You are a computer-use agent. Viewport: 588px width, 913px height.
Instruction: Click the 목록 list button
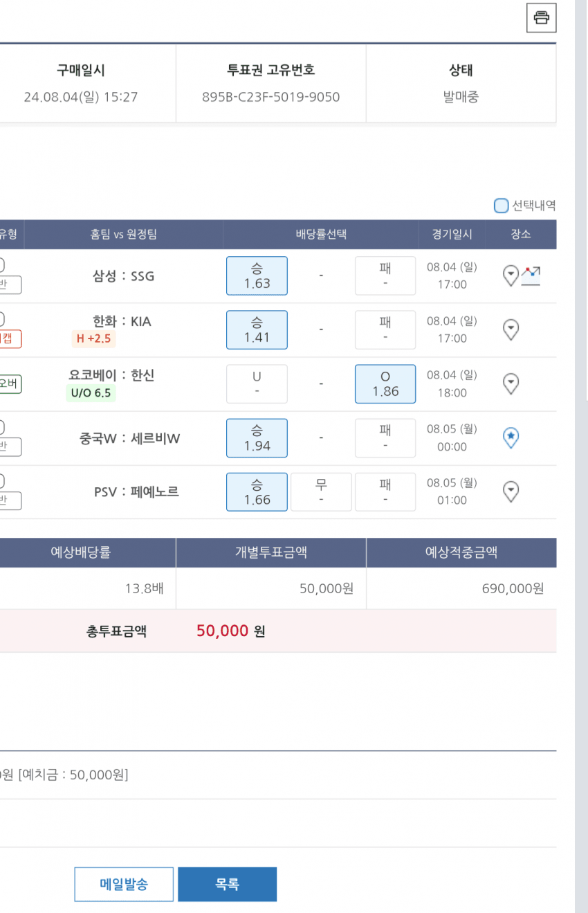point(227,884)
